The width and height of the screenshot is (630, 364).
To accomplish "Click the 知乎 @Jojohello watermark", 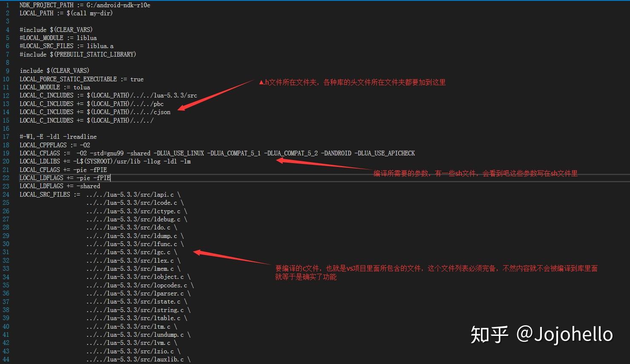I will (x=541, y=335).
